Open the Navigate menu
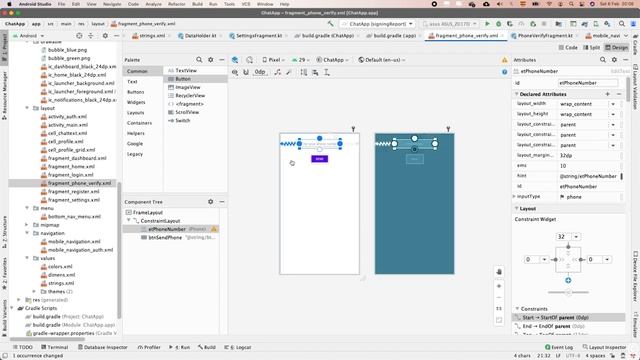This screenshot has width=640, height=360. (112, 4)
